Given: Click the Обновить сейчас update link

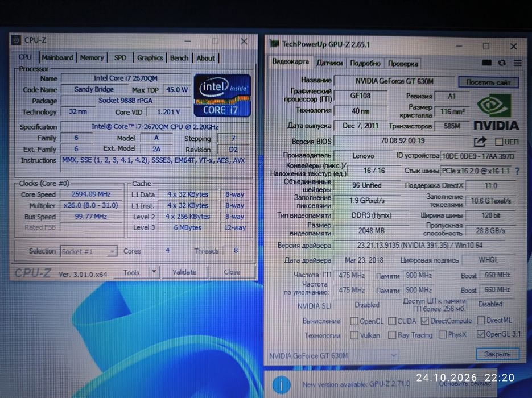Looking at the screenshot, I should tap(465, 384).
